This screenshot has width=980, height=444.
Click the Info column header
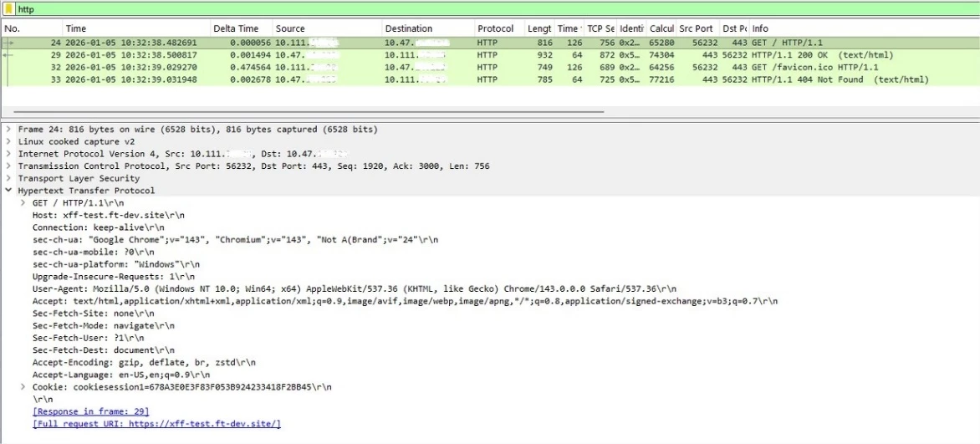pos(865,28)
